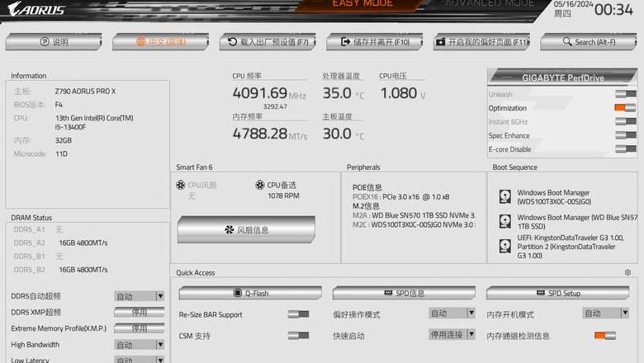Click the Z790 AORUS PRO X board name
Viewport: 644px width, 363px height.
point(85,91)
